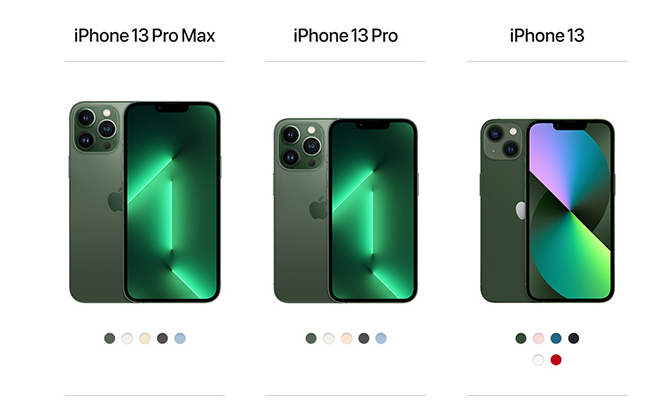Image resolution: width=671 pixels, height=401 pixels.
Task: Pick silver swatch under iPhone 13 Pro
Action: point(329,339)
